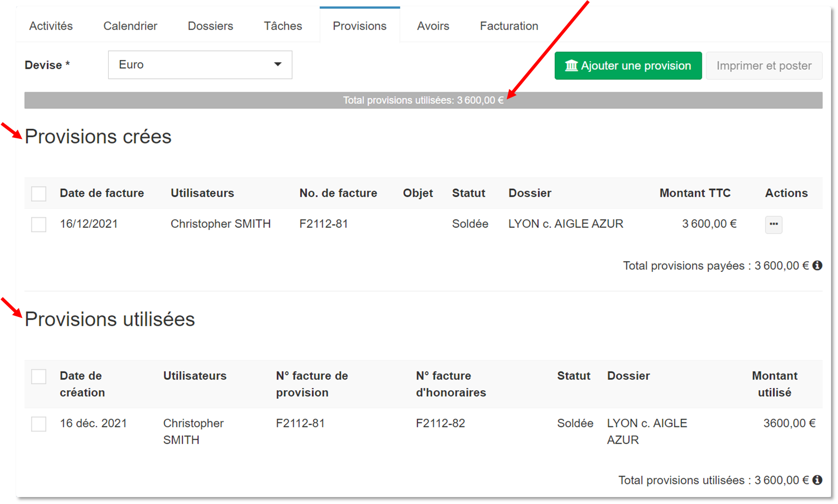This screenshot has height=504, width=838.
Task: Click the Actions column header
Action: tap(786, 193)
